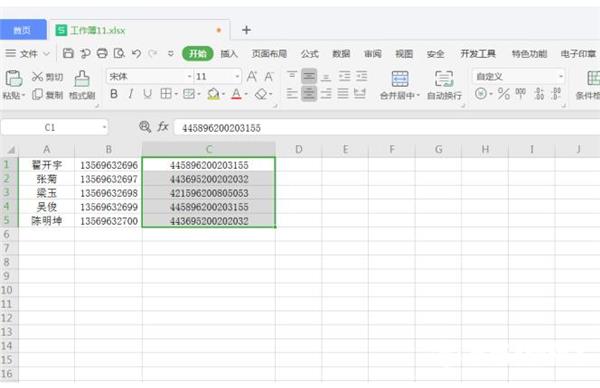Open the 公式 ribbon tab
The height and width of the screenshot is (388, 600).
(x=310, y=54)
